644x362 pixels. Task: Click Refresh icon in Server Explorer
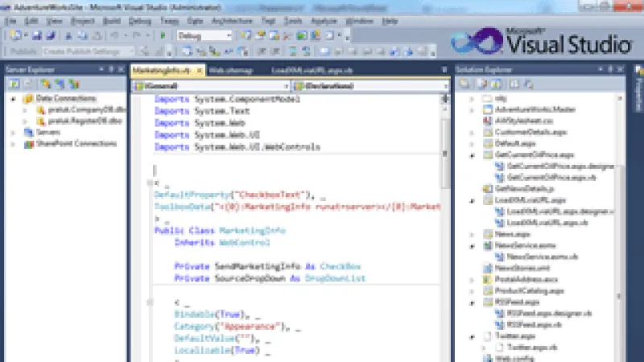14,84
